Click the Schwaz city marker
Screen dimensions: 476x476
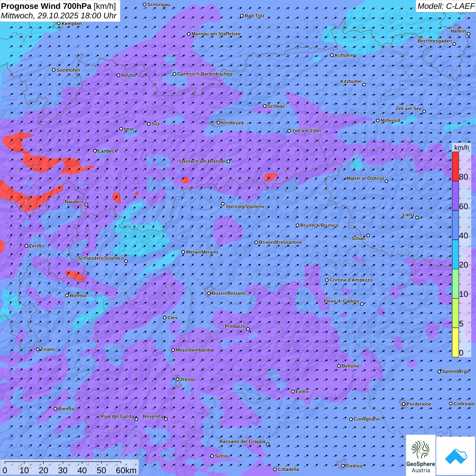[265, 106]
